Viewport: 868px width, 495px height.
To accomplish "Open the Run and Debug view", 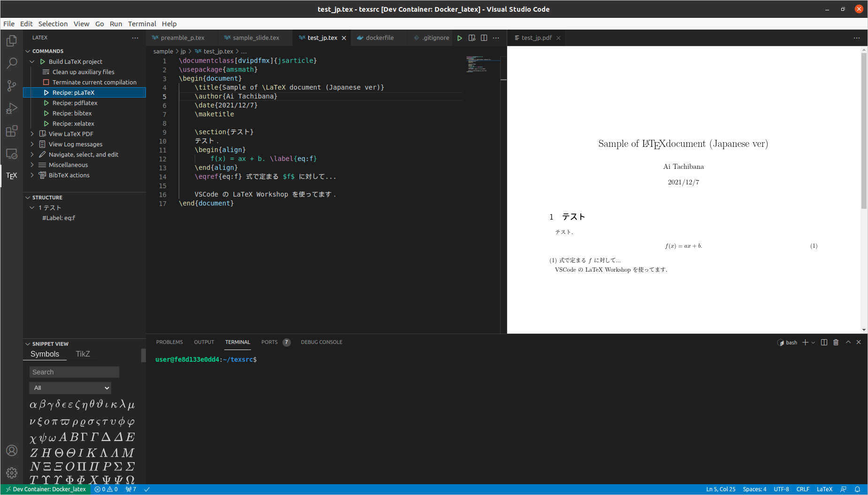I will (x=12, y=108).
